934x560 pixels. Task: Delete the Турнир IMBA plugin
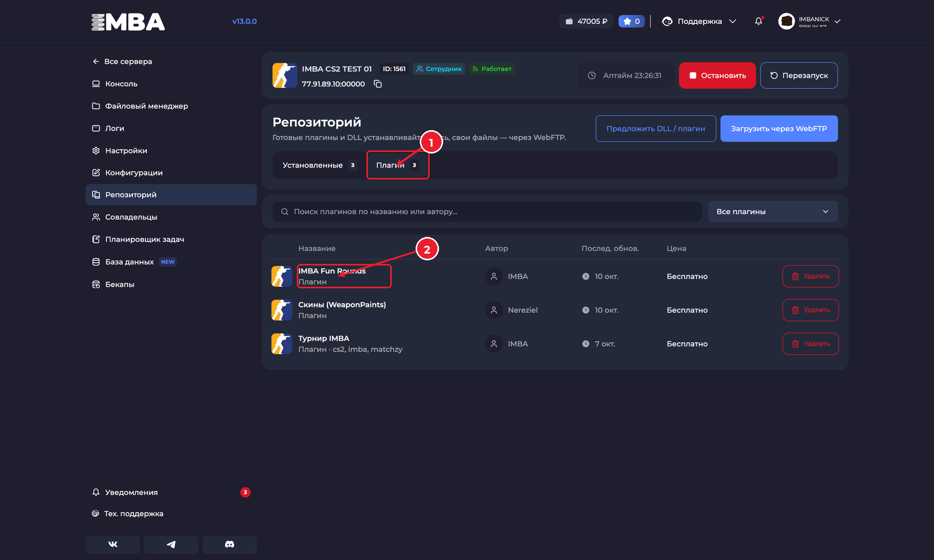811,344
